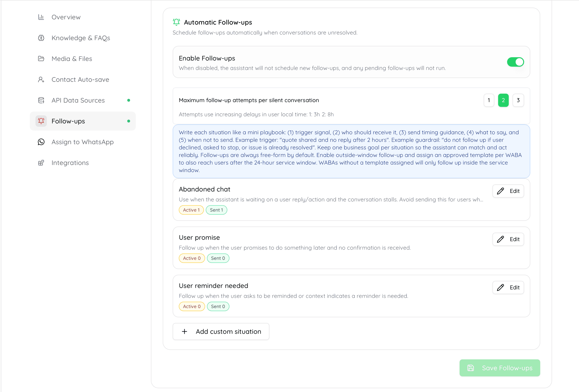Image resolution: width=579 pixels, height=392 pixels.
Task: Edit the User promise situation
Action: 508,239
